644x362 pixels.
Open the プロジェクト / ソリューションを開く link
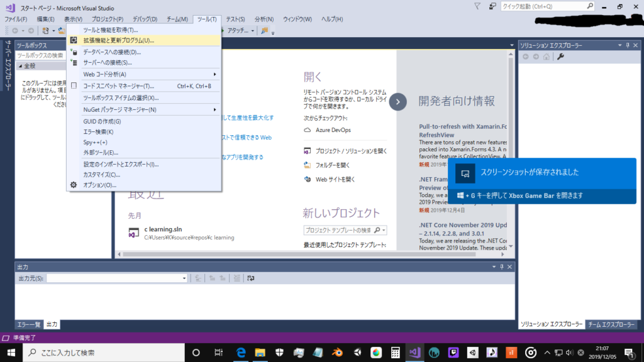(351, 151)
